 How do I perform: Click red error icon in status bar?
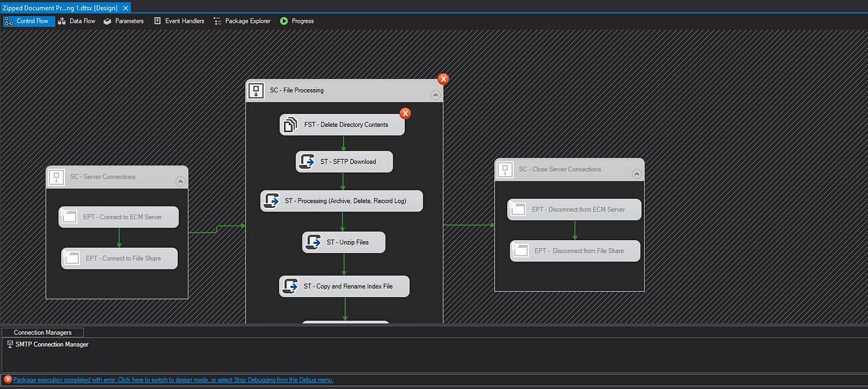(x=8, y=380)
